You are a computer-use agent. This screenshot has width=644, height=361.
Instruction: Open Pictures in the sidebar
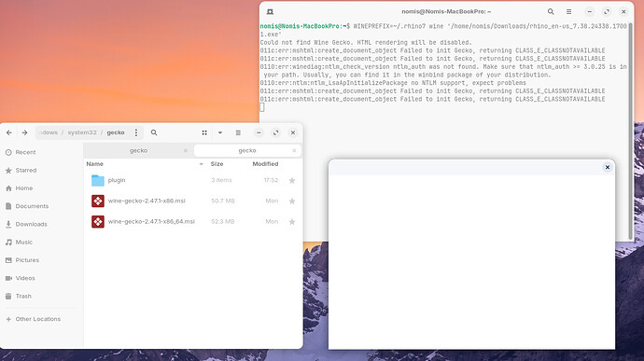click(27, 260)
